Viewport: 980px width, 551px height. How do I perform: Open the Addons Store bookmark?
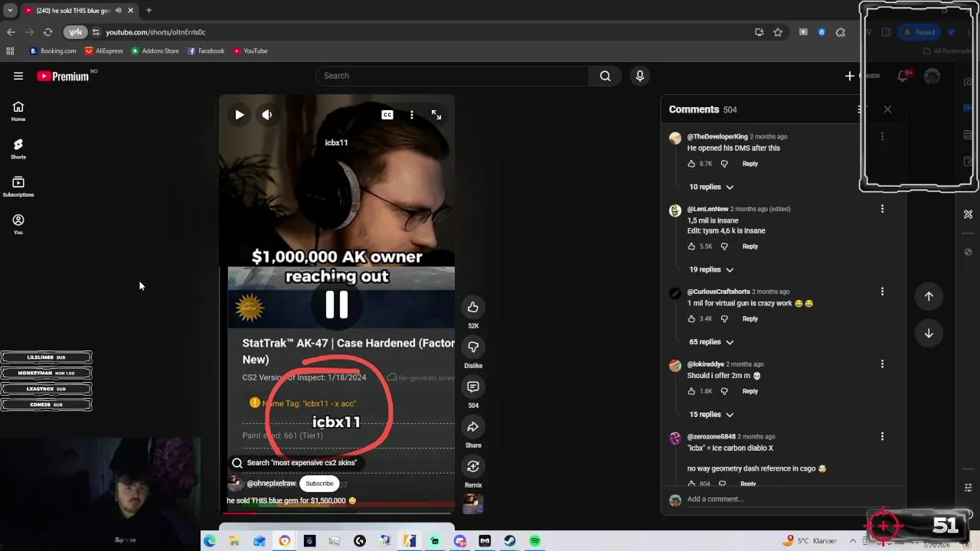pos(155,51)
